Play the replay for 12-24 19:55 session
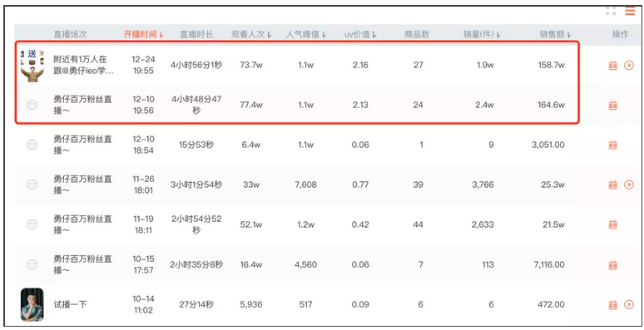 coord(629,66)
